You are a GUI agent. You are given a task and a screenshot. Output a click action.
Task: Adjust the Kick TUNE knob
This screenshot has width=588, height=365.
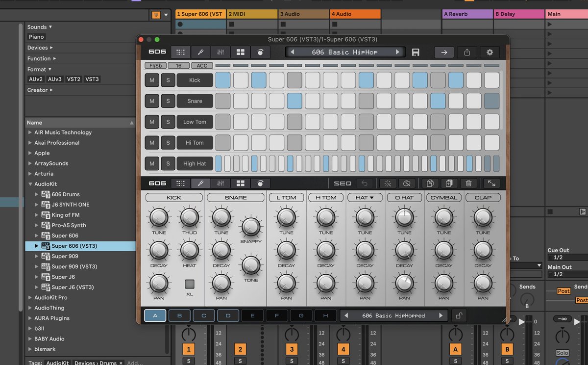coord(159,217)
